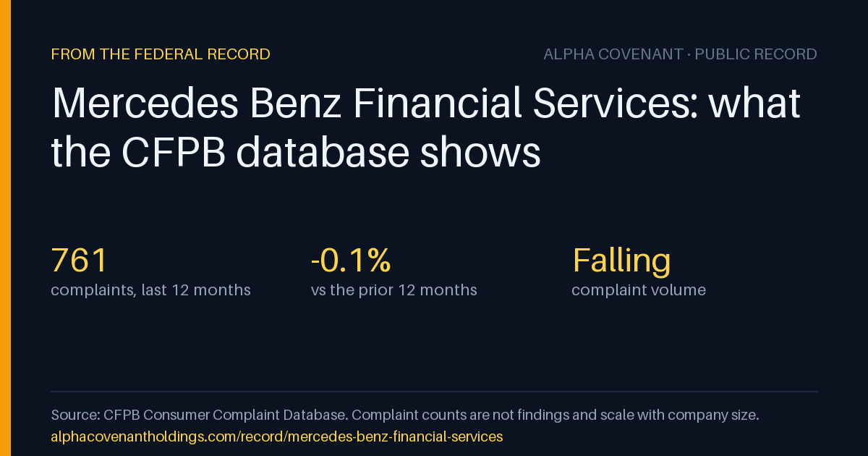Select the -0.1% change figure
The height and width of the screenshot is (456, 868).
point(351,261)
